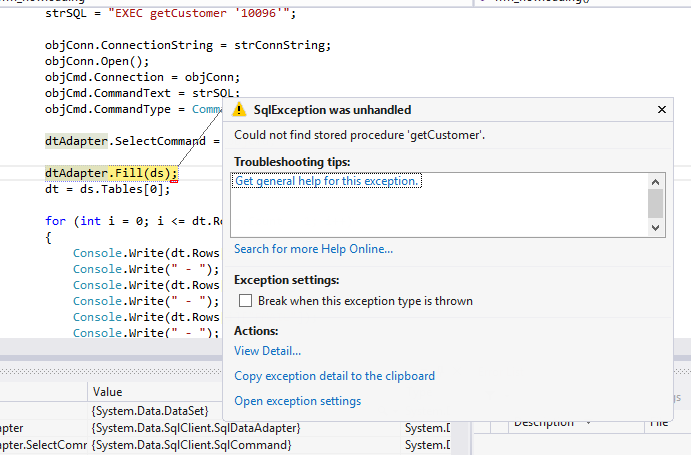Enable 'Break when this exception type is thrown'
Image resolution: width=691 pixels, height=455 pixels.
(x=245, y=301)
